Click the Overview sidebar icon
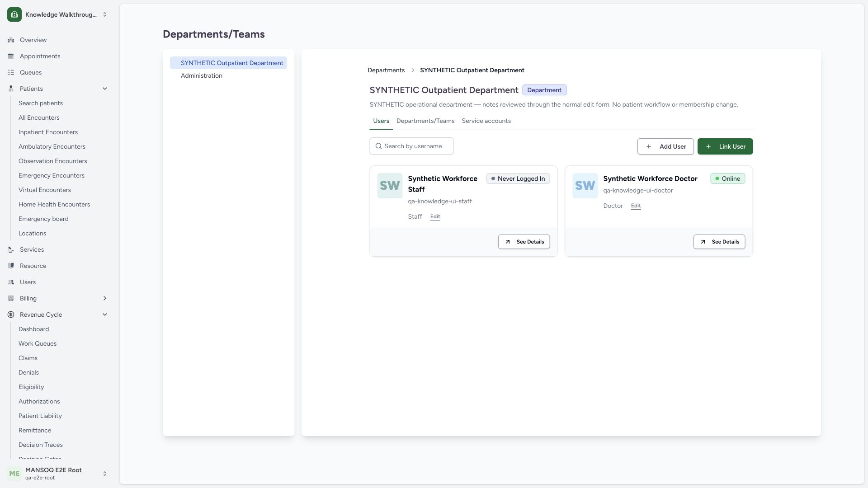 click(x=11, y=40)
